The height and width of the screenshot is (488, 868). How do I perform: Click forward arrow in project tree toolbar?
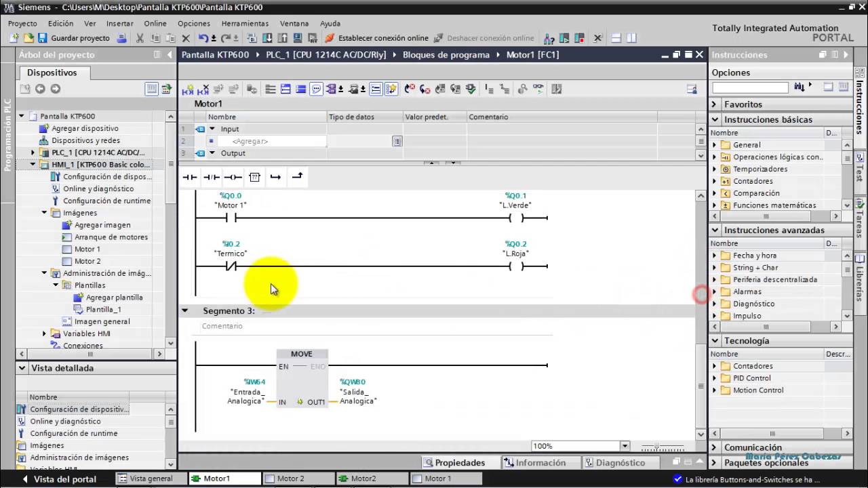56,89
